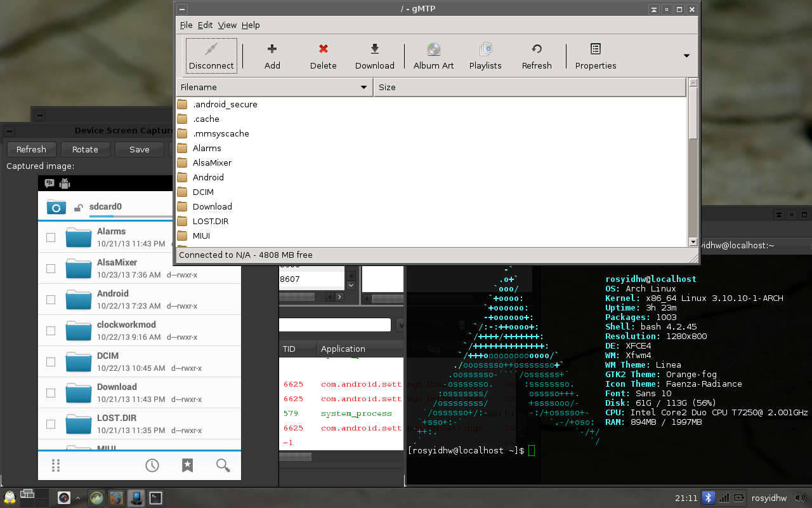The image size is (812, 508).
Task: Click the history clock icon in captured image
Action: click(x=152, y=465)
